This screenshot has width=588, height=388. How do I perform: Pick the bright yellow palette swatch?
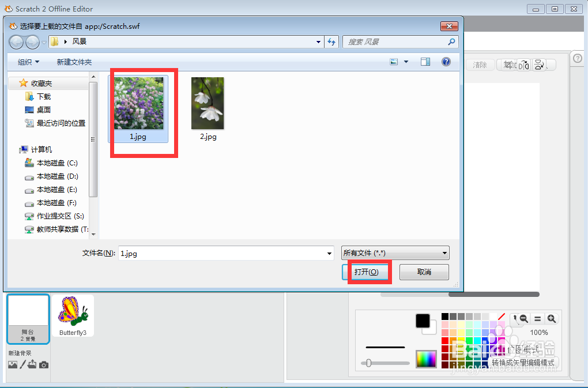click(461, 340)
